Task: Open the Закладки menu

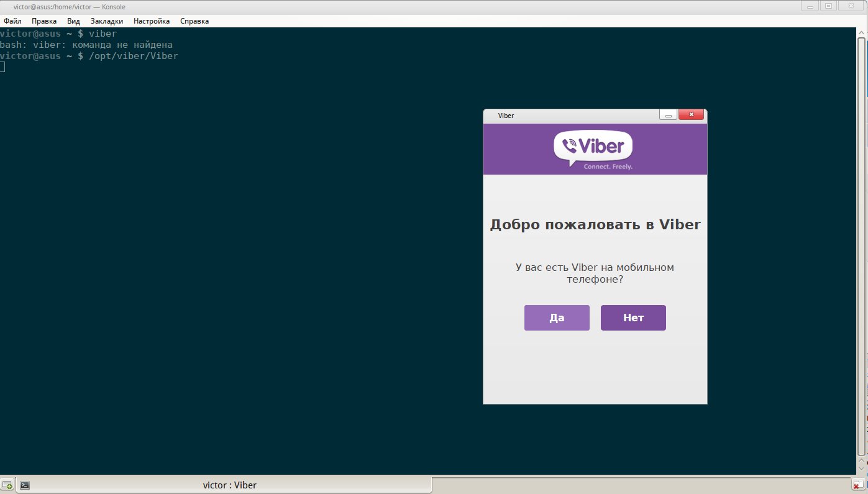Action: pos(107,21)
